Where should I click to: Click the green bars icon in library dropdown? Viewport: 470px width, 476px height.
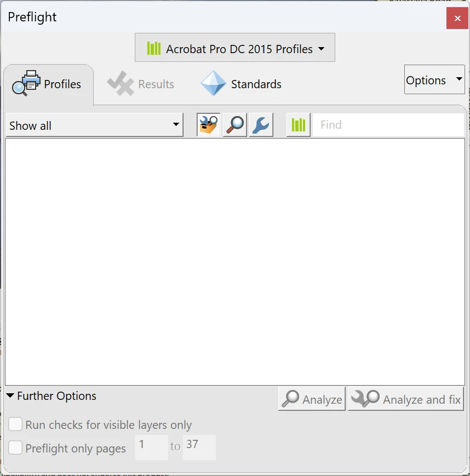point(153,48)
